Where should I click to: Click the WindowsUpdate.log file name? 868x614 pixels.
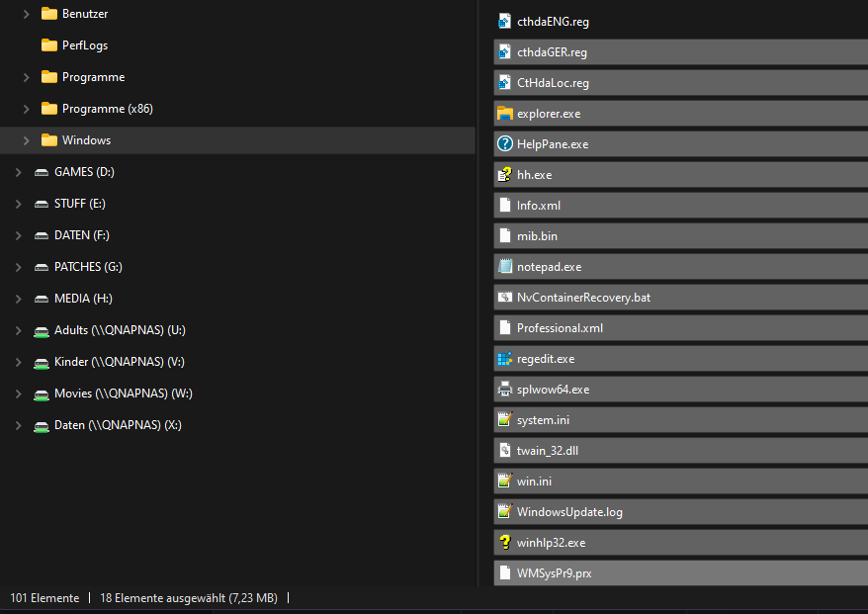[569, 512]
